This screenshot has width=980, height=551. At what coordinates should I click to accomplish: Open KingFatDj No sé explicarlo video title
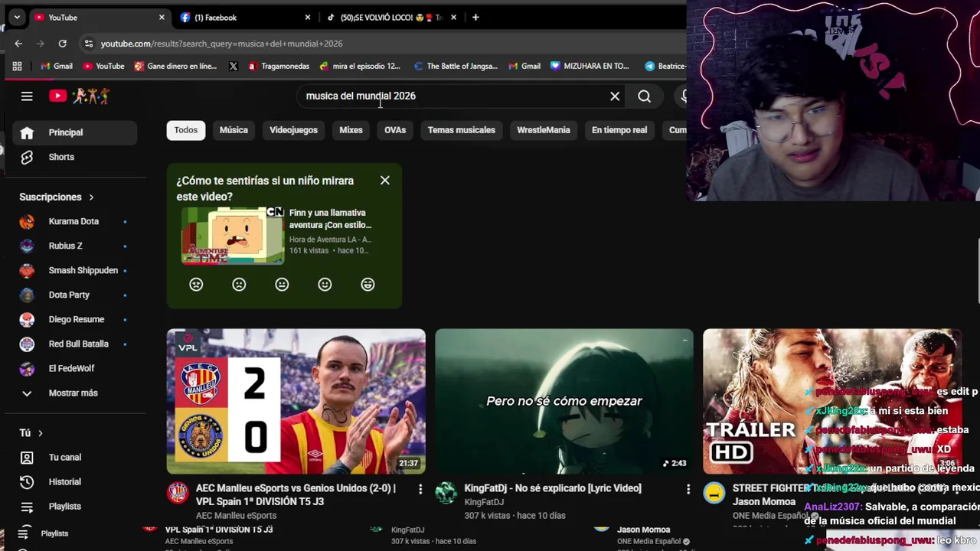[x=553, y=488]
